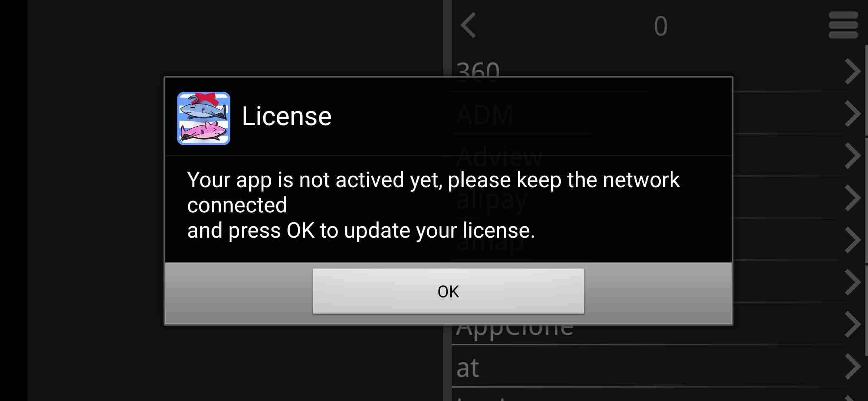The height and width of the screenshot is (401, 868).
Task: Expand the ADM row chevron
Action: tap(852, 114)
